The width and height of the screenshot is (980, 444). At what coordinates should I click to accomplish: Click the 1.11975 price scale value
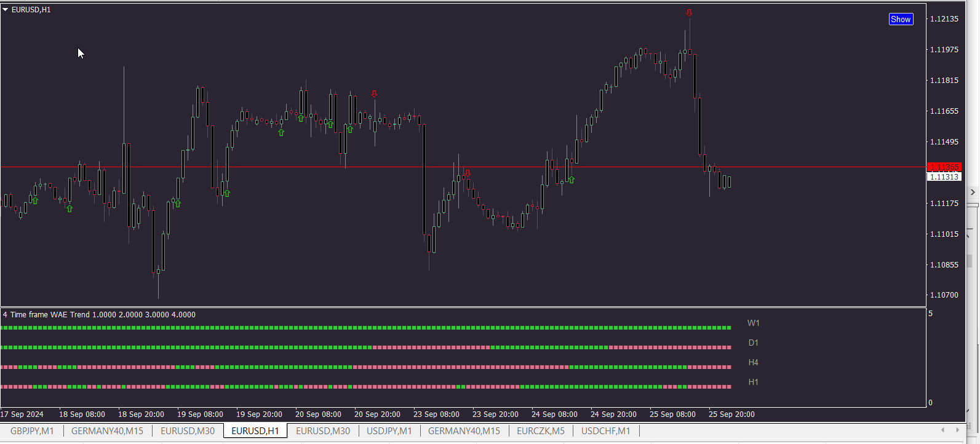944,50
